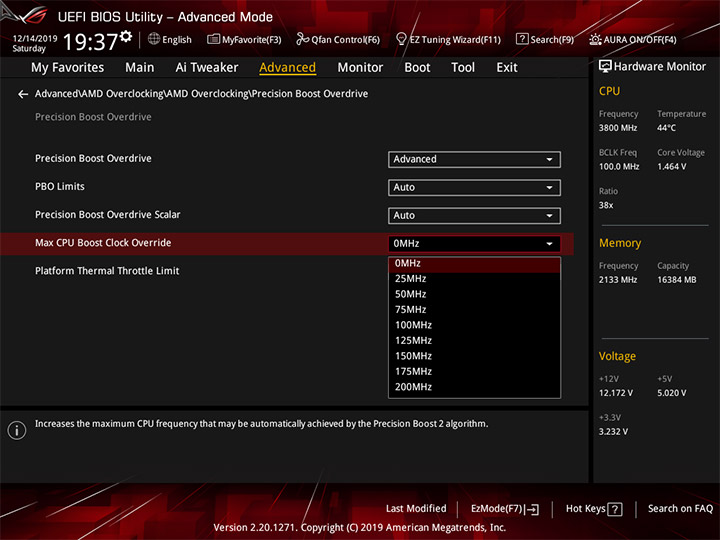The image size is (720, 540).
Task: Click Core Voltage 1.464 V value
Action: click(x=672, y=167)
